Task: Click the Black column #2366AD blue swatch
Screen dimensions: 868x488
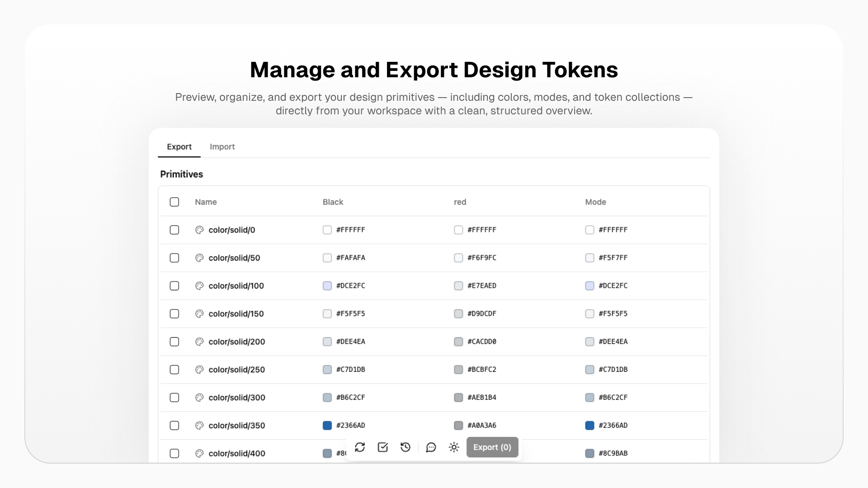Action: point(327,426)
